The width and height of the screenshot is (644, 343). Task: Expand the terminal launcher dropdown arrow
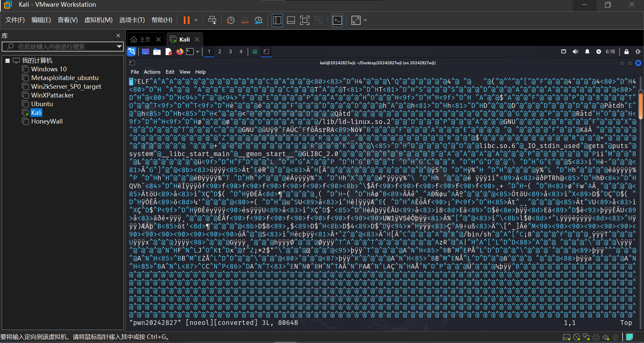click(198, 52)
